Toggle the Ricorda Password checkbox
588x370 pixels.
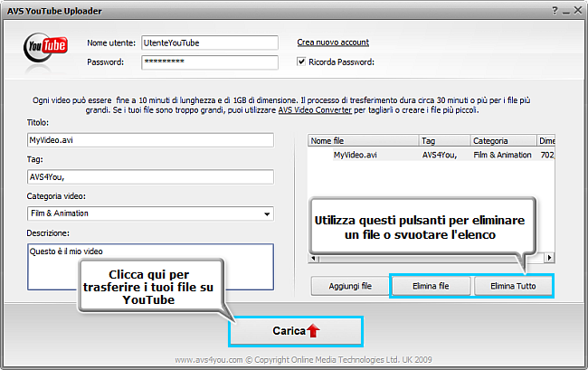(301, 62)
